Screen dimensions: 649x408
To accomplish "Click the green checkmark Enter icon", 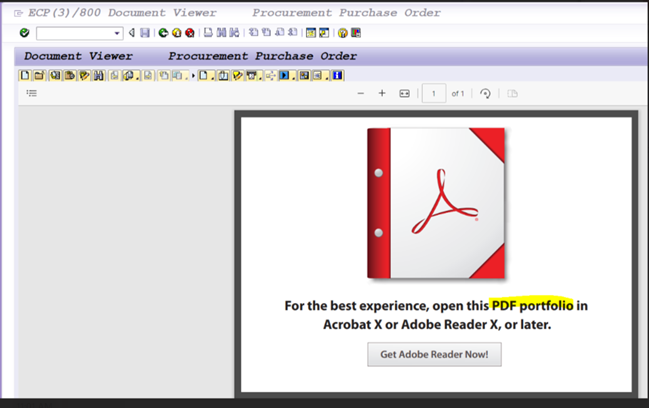I will click(x=24, y=33).
